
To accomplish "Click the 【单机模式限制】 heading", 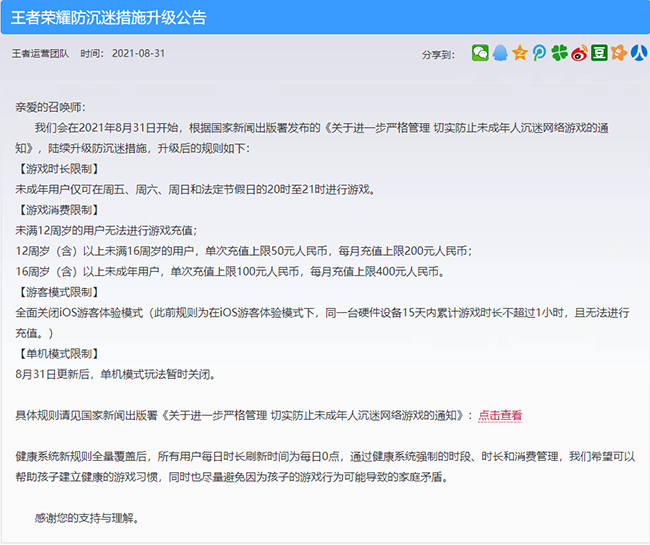I will coord(58,354).
